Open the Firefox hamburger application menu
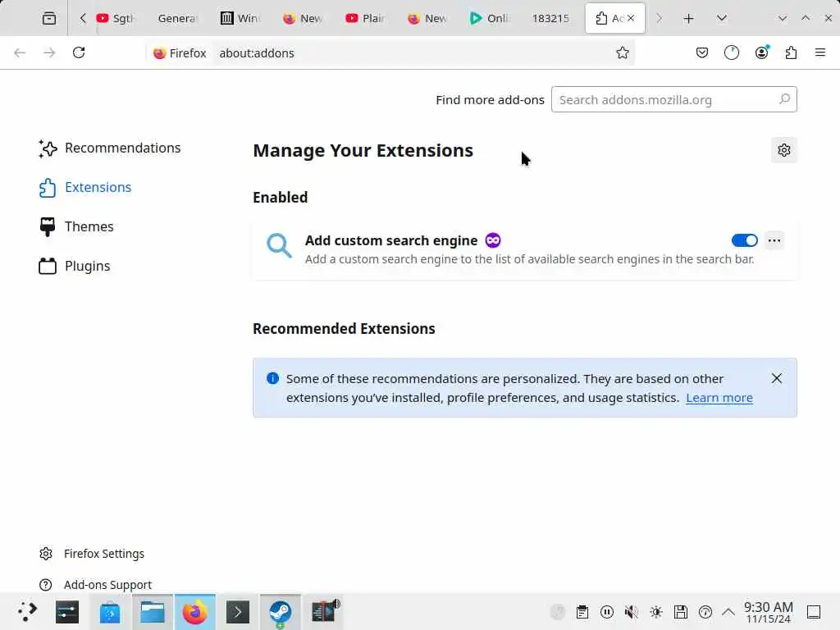Viewport: 840px width, 630px height. (x=820, y=52)
